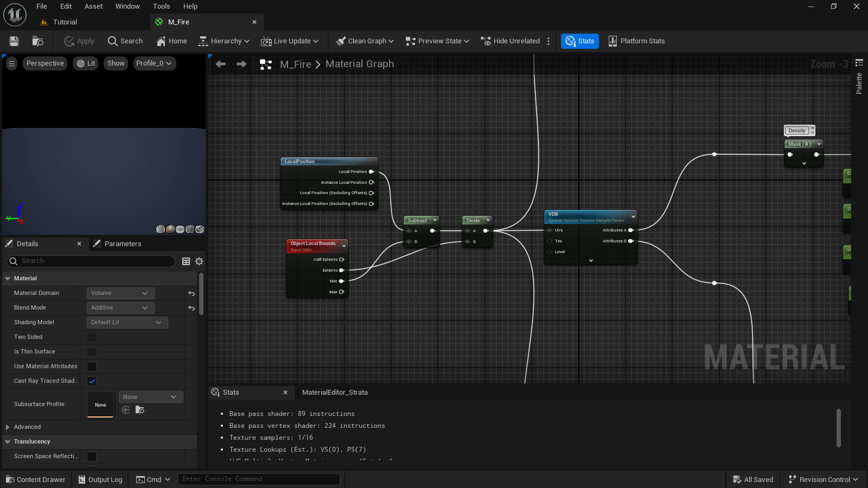Click the Perspective viewport button
The width and height of the screenshot is (868, 488).
click(45, 63)
